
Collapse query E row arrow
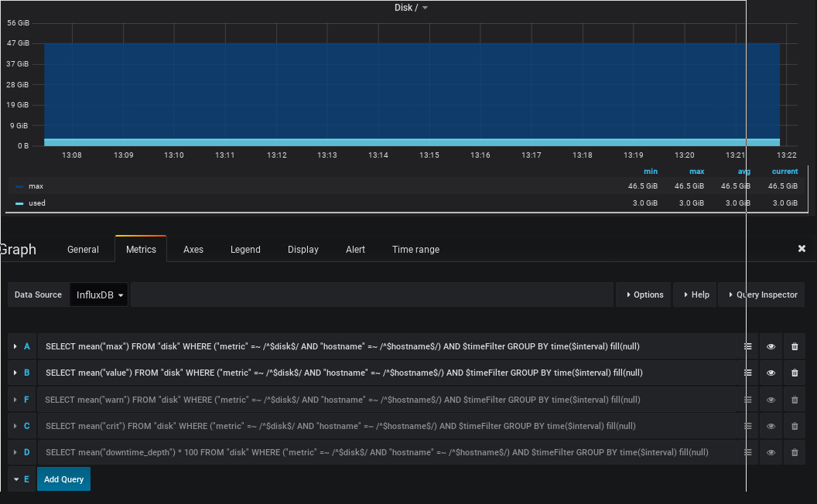click(x=16, y=479)
